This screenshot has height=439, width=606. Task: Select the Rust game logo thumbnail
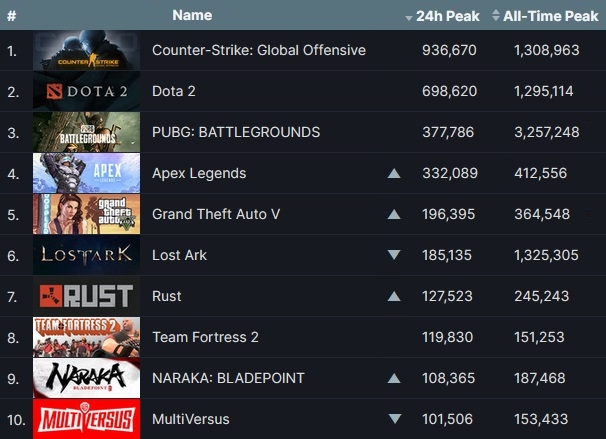(x=85, y=296)
